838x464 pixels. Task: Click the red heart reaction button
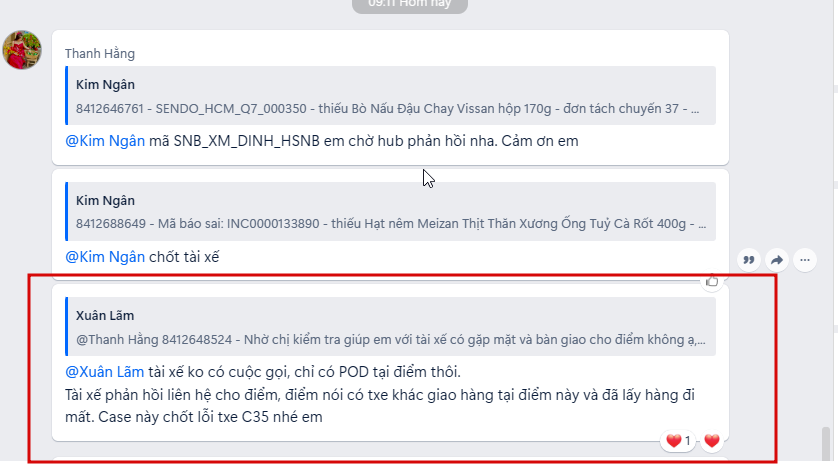712,441
